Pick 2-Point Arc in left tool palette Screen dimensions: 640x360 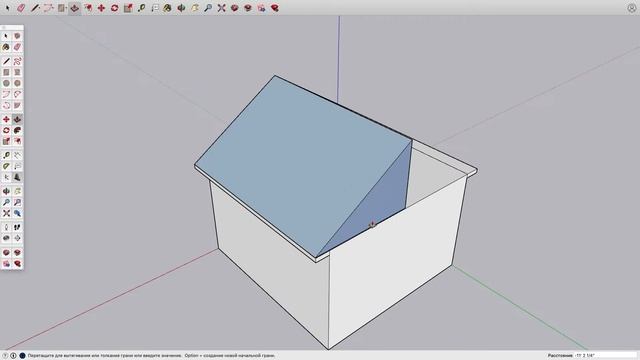tap(17, 94)
